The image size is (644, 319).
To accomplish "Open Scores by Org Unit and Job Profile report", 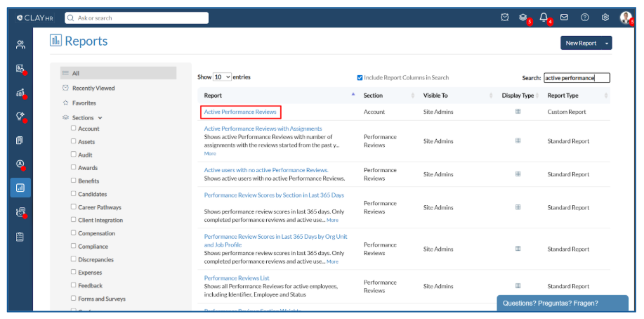I will point(275,240).
